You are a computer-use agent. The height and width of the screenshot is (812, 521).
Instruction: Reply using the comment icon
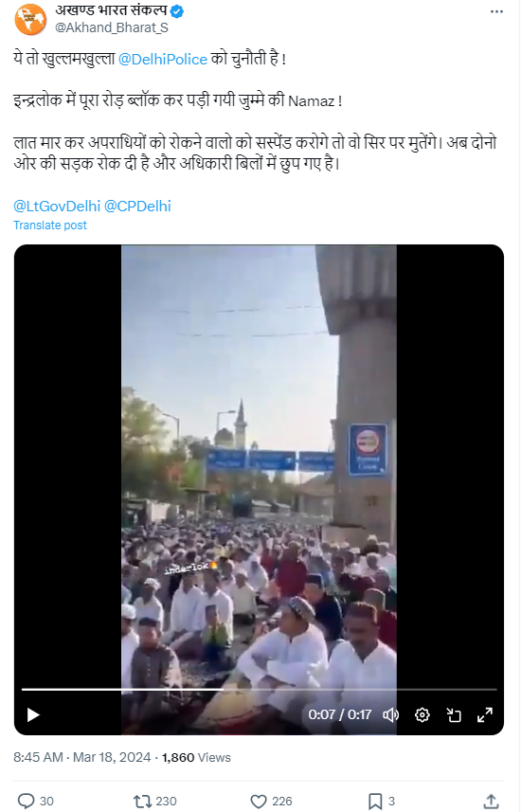(x=26, y=802)
